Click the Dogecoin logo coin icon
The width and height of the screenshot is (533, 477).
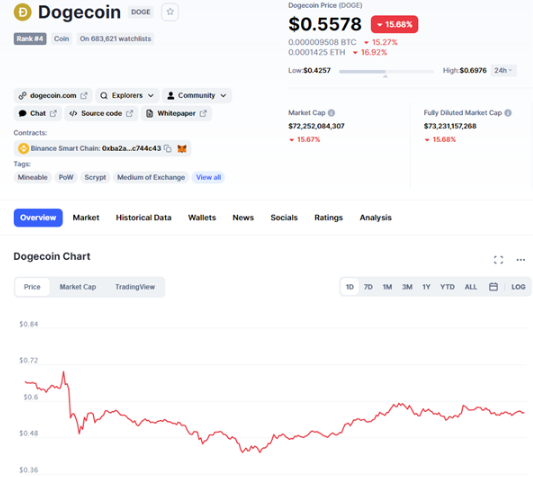pos(22,12)
